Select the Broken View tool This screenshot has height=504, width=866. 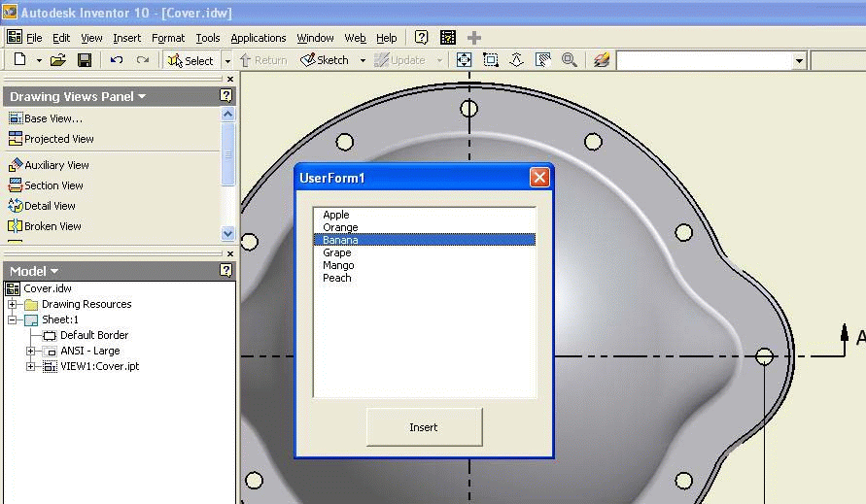45,225
